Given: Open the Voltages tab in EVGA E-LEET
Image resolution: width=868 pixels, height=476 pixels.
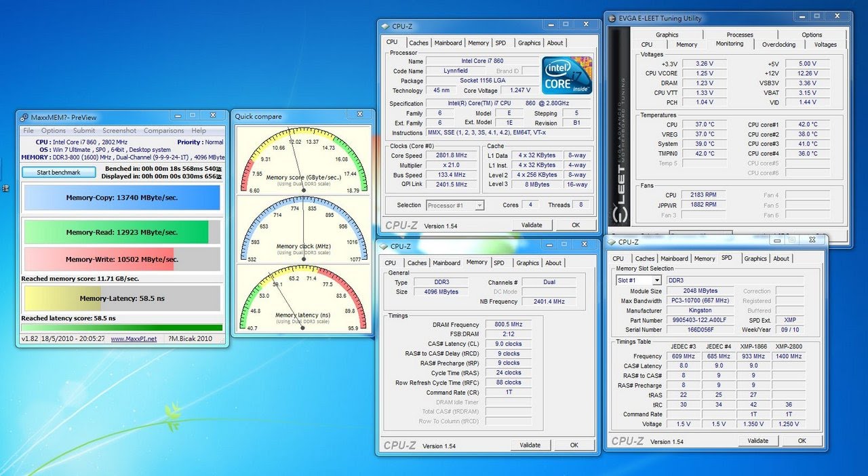Looking at the screenshot, I should [x=825, y=45].
